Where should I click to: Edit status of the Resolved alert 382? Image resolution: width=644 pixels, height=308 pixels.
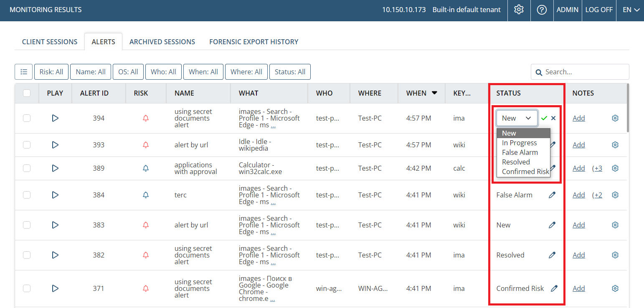point(552,255)
